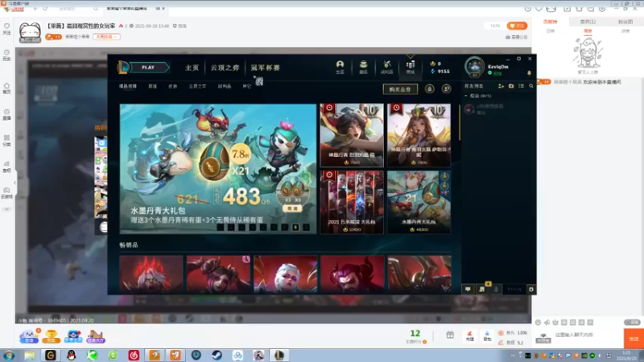This screenshot has width=644, height=362.
Task: Open League of Legends taskbar icon
Action: pyautogui.click(x=279, y=356)
